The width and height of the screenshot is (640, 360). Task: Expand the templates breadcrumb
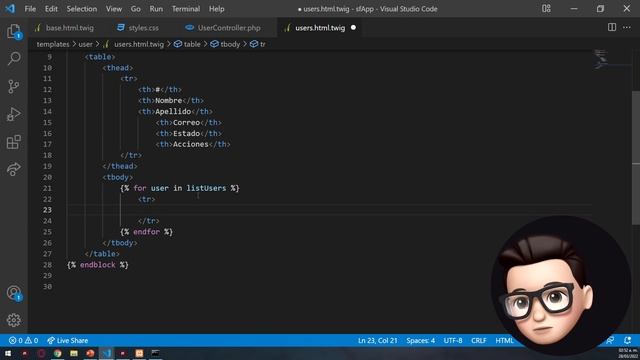pyautogui.click(x=53, y=44)
